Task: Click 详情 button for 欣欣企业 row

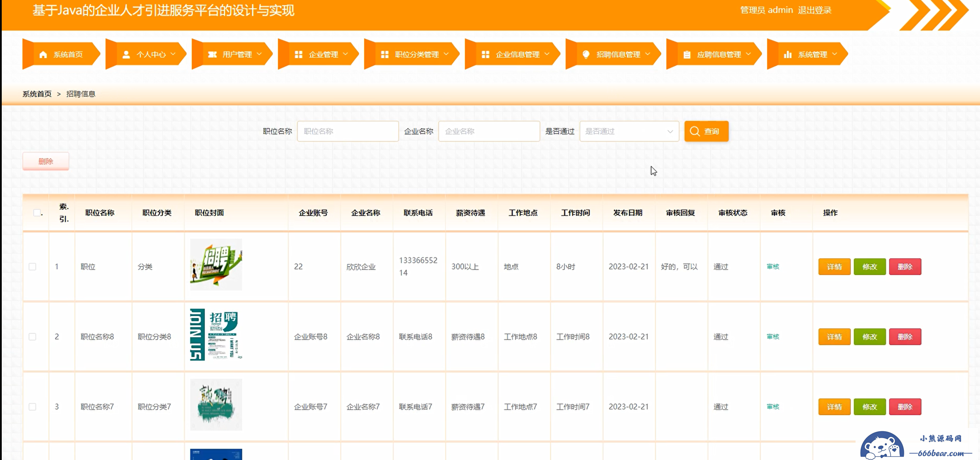Action: click(834, 267)
